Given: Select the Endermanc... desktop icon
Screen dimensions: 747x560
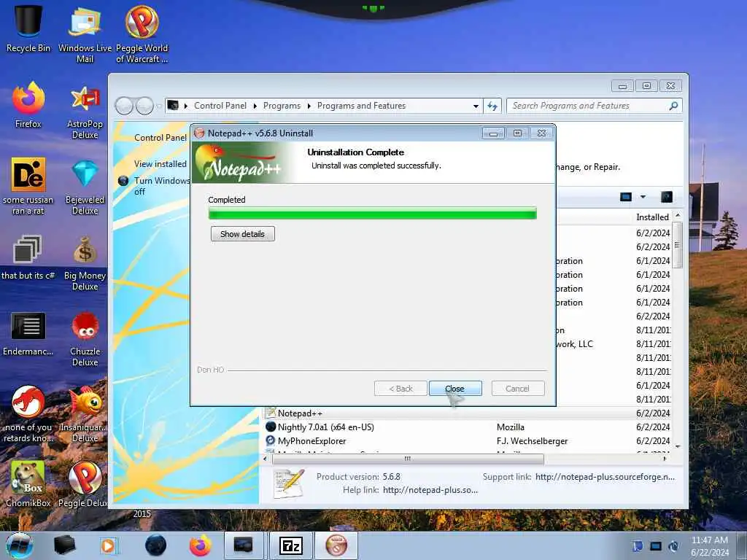Looking at the screenshot, I should [28, 333].
